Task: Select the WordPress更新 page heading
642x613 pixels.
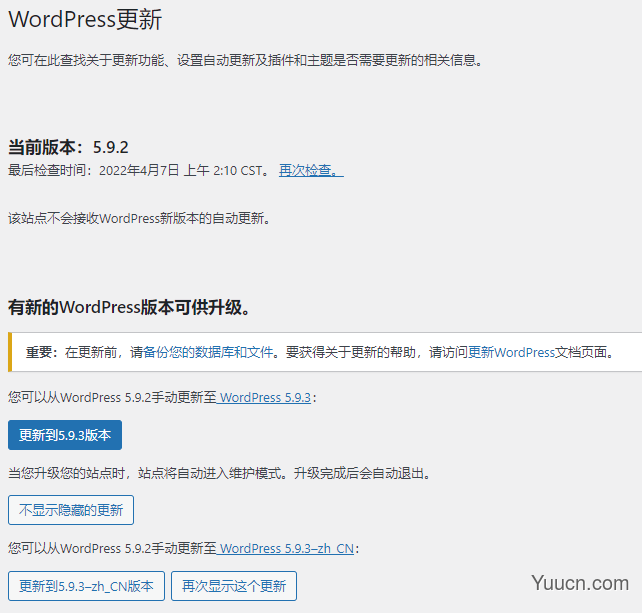Action: coord(85,19)
